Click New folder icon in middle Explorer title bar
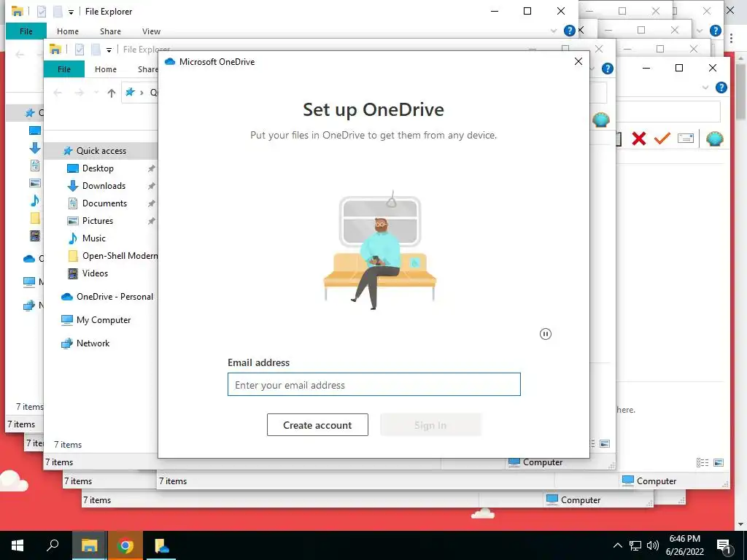This screenshot has height=560, width=747. click(x=96, y=50)
